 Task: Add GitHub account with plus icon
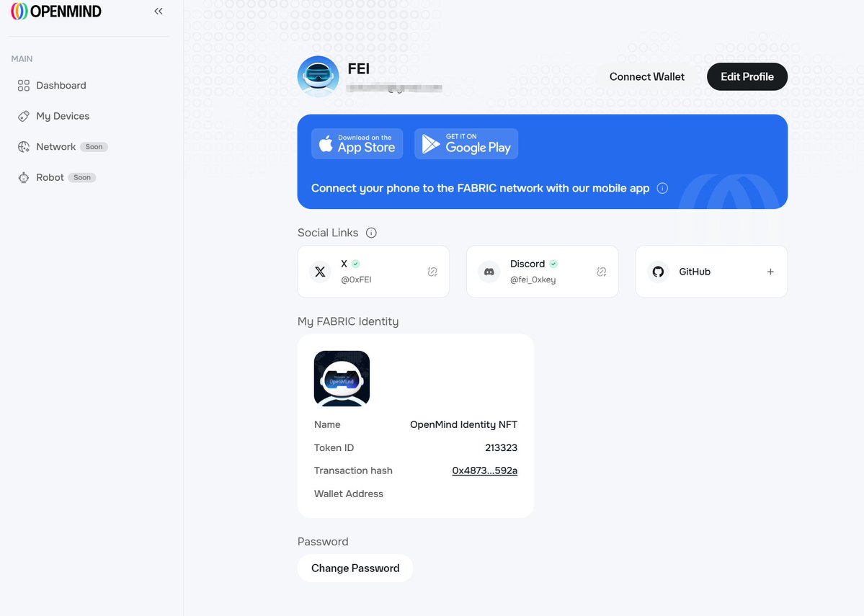pos(770,272)
